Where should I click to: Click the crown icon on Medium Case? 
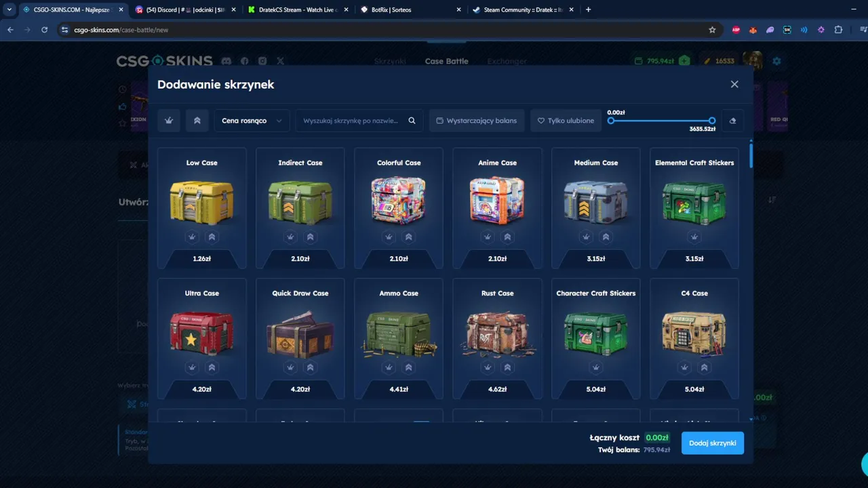(x=586, y=237)
